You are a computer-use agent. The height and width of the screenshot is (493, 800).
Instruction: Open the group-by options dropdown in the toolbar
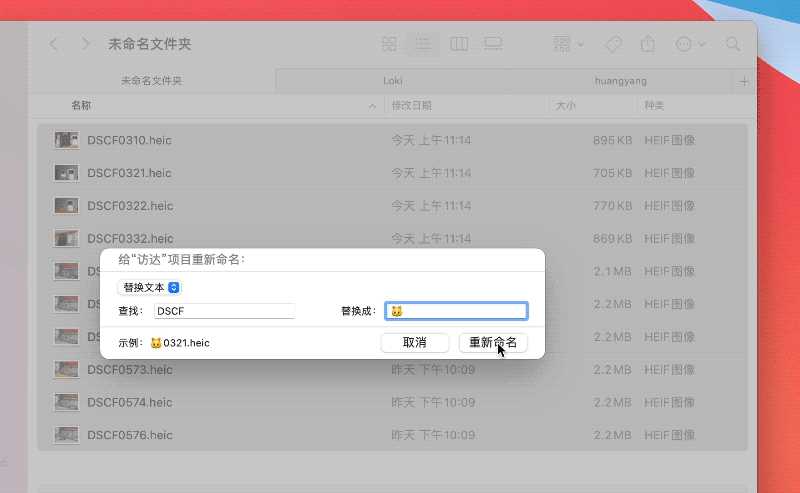point(568,44)
